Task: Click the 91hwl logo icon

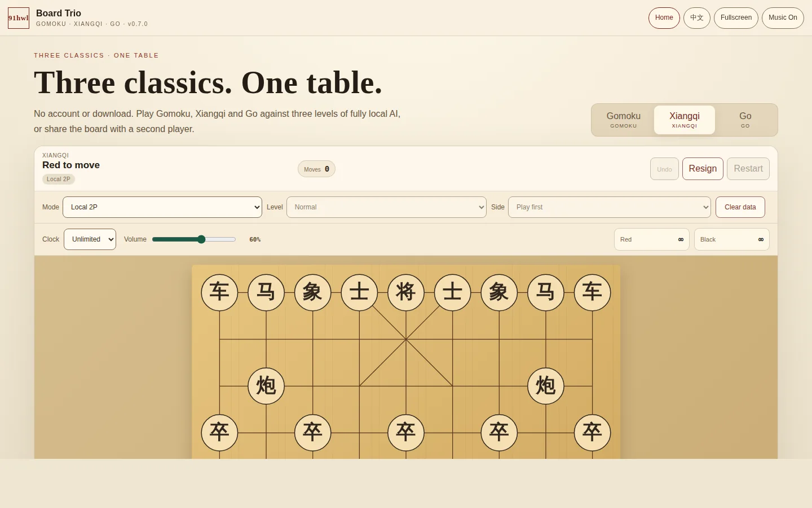Action: point(19,18)
